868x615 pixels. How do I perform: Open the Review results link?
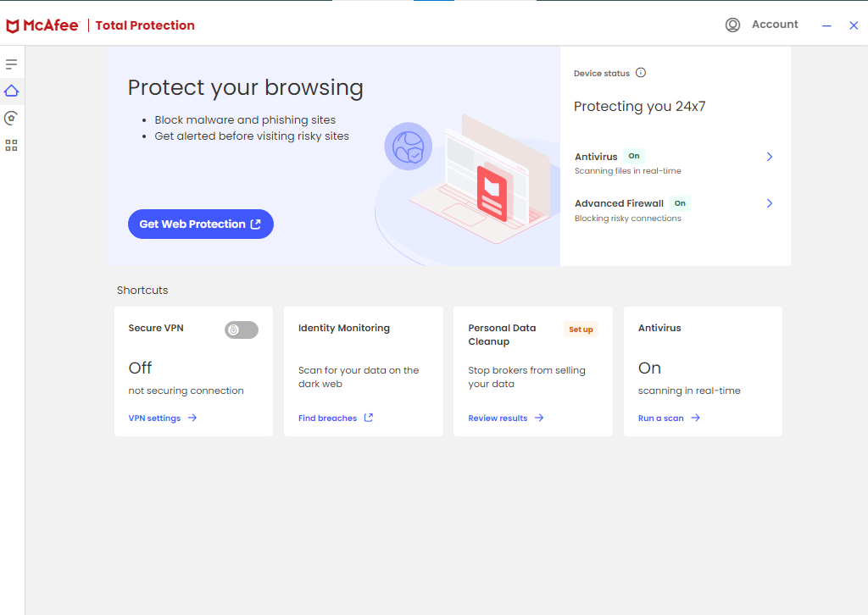pos(498,418)
